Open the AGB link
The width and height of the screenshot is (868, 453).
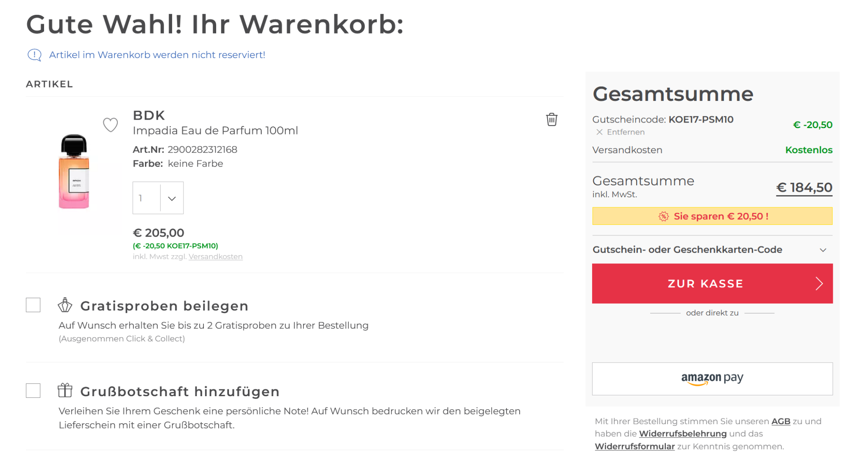coord(781,421)
